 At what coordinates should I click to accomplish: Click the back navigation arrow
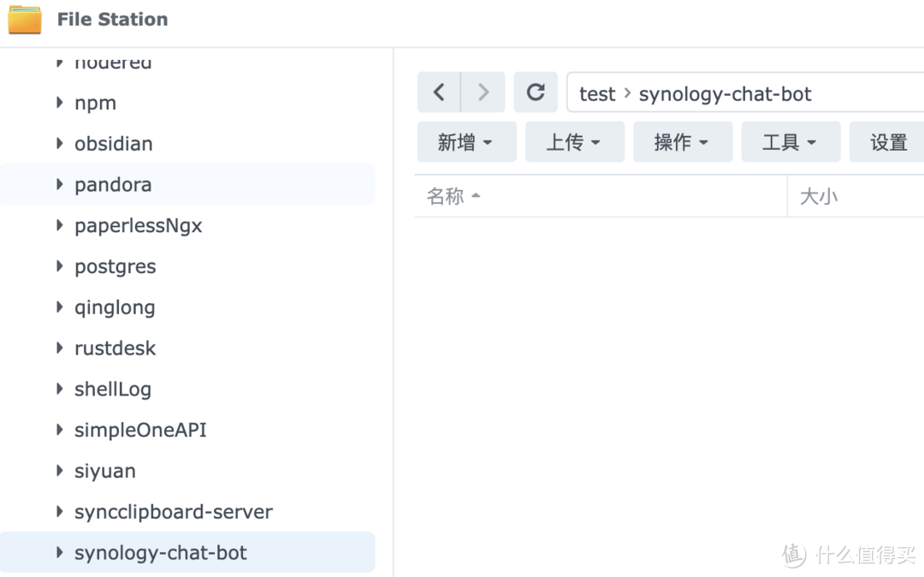click(x=438, y=92)
